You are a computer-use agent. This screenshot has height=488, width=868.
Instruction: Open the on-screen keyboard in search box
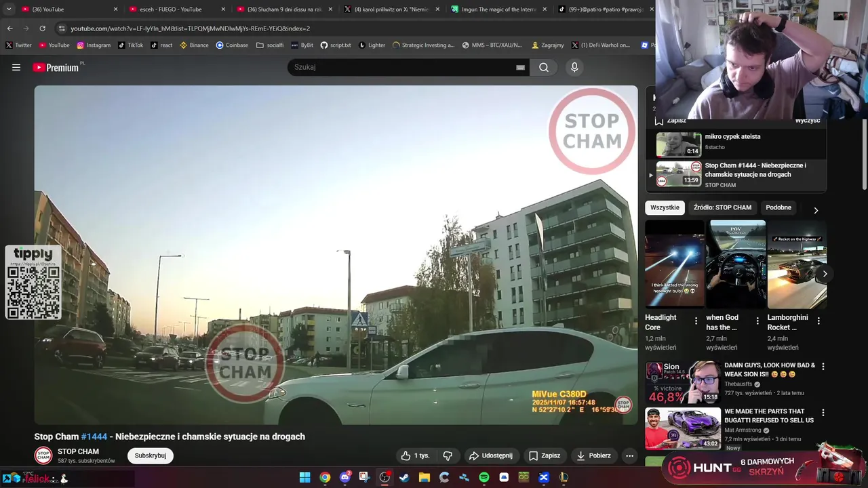520,67
